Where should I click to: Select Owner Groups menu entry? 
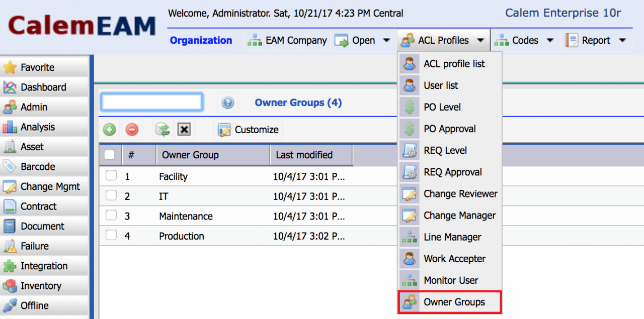(450, 302)
